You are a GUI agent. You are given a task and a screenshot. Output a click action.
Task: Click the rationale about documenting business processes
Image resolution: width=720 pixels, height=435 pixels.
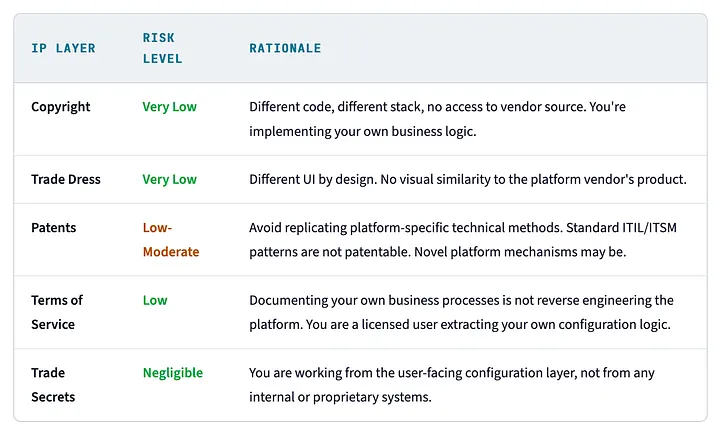coord(461,312)
